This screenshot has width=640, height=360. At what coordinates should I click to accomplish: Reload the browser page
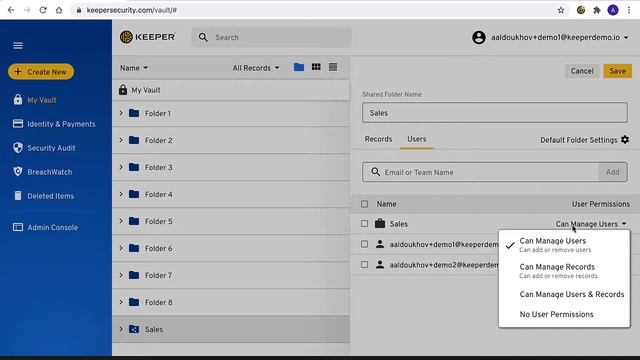tap(43, 10)
